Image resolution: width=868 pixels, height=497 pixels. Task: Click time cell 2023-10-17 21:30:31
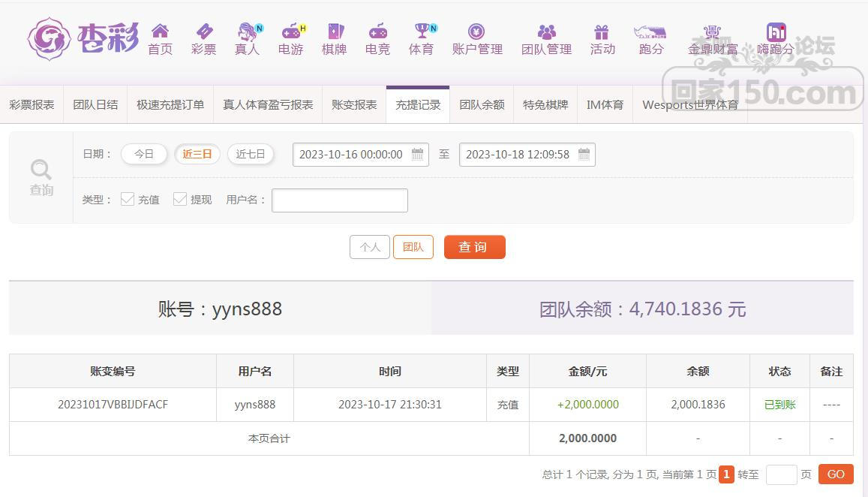(390, 405)
